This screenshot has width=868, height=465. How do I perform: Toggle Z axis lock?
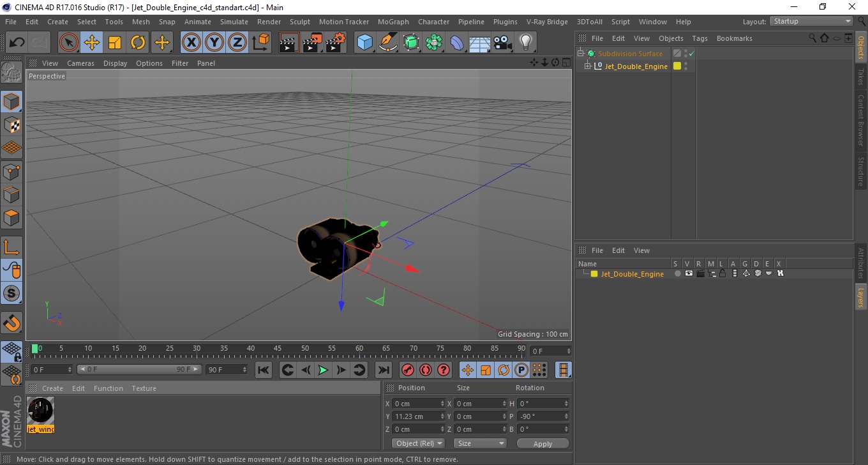point(237,43)
